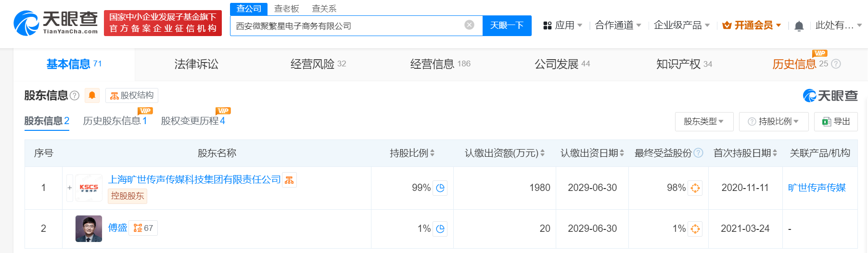
Task: Select the 法律诉讼 tab
Action: tap(196, 64)
